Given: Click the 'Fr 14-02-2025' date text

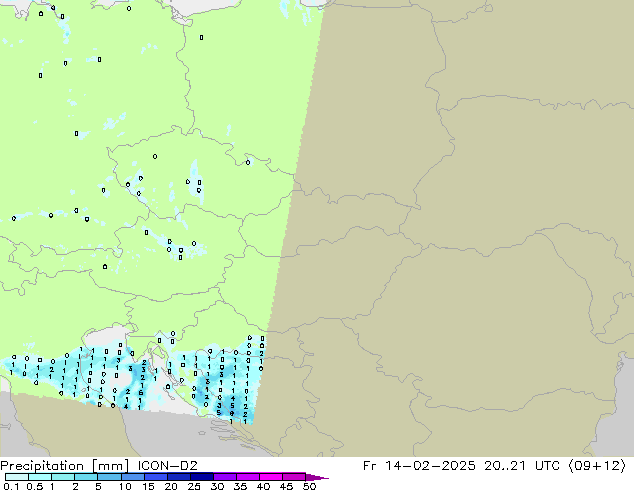Looking at the screenshot, I should pos(419,466).
